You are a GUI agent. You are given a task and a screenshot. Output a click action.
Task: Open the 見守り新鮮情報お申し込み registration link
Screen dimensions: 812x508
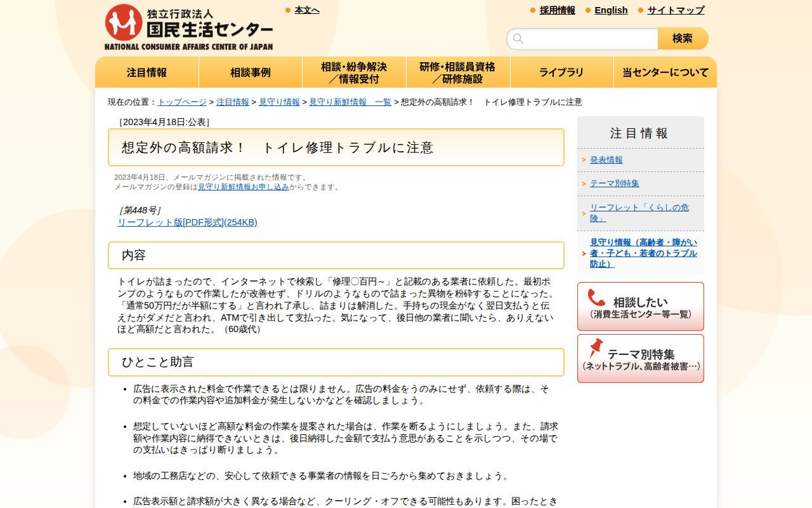tap(244, 187)
